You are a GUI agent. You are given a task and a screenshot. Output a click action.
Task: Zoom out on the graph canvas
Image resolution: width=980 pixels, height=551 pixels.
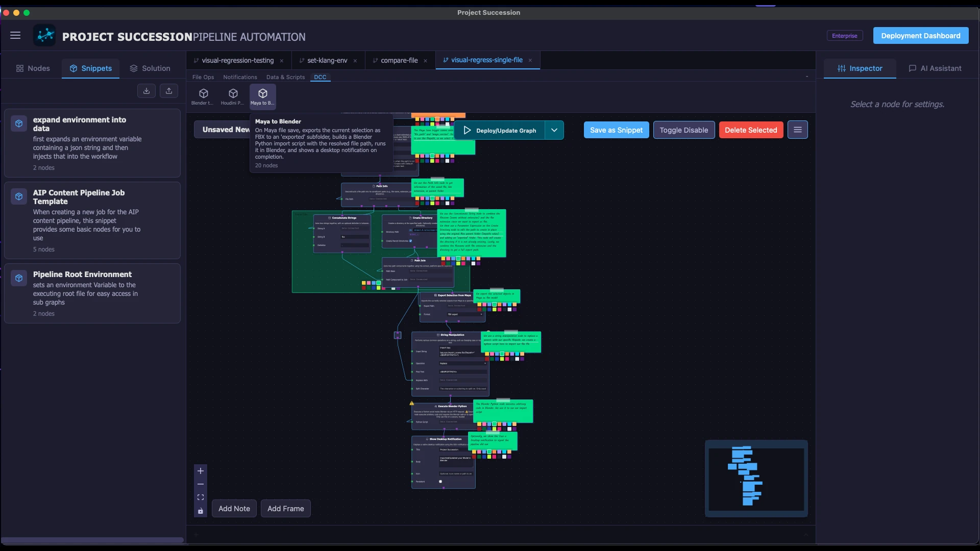click(201, 484)
